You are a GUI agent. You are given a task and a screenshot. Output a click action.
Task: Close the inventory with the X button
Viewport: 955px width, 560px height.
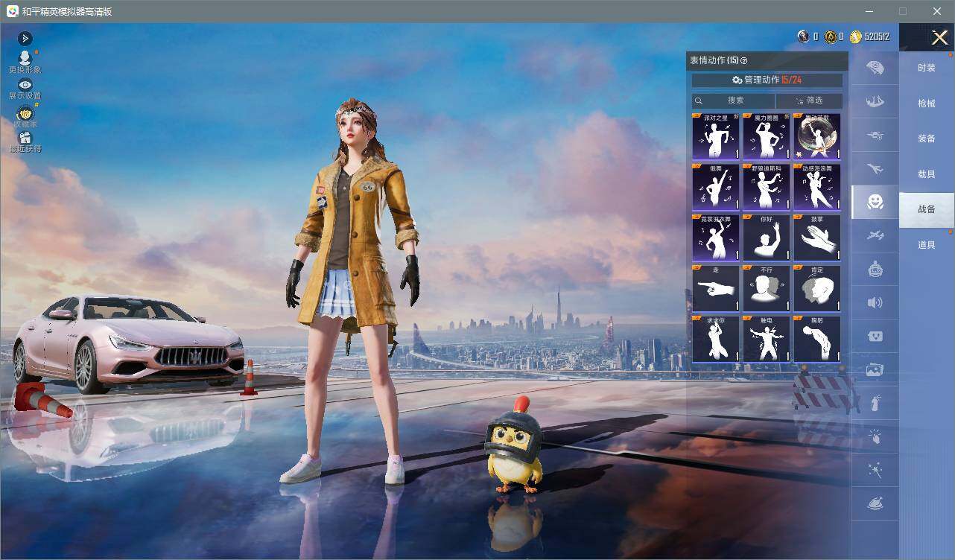(x=939, y=37)
